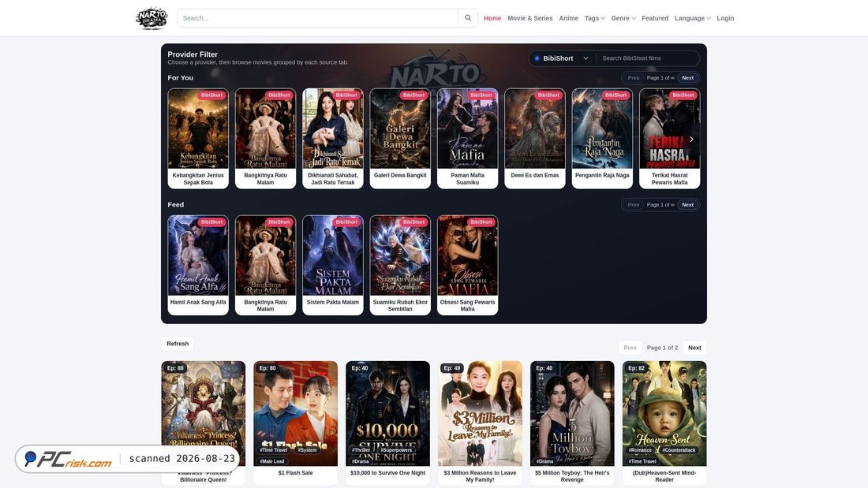This screenshot has width=868, height=488.
Task: Open Terikat Hasrat Pewaris Mafia card
Action: pos(670,138)
